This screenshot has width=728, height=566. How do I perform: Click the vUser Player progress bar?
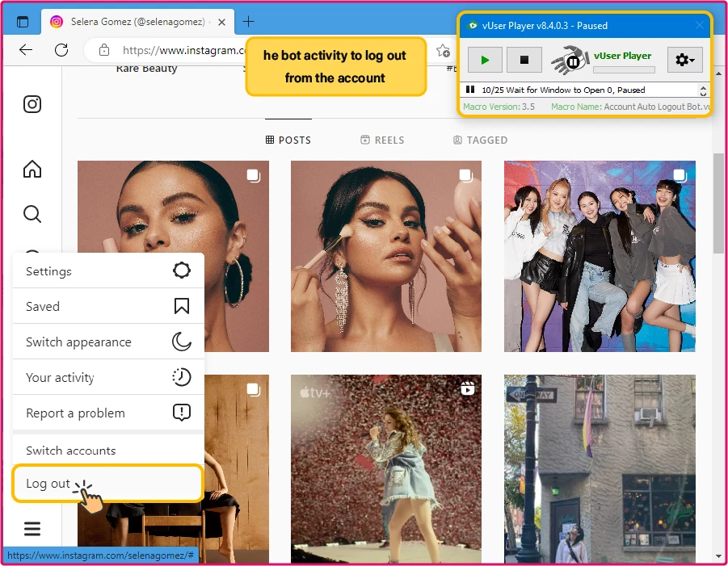click(624, 70)
